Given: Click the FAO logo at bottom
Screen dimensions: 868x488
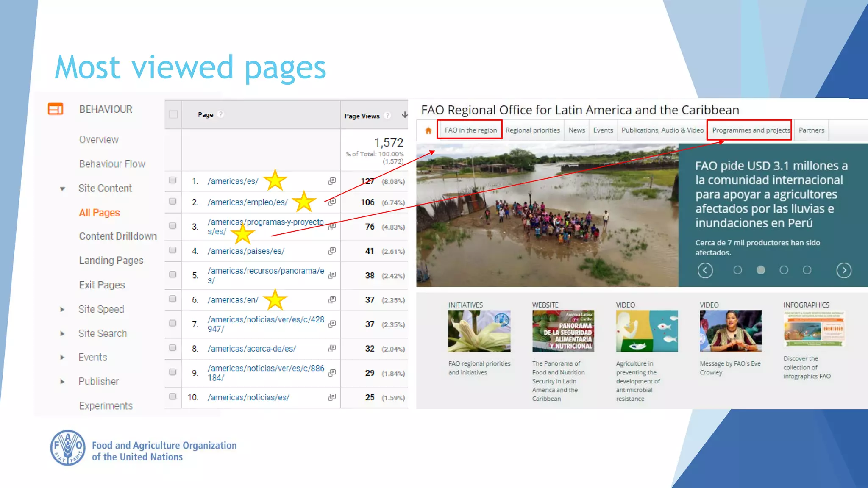Looking at the screenshot, I should coord(68,448).
